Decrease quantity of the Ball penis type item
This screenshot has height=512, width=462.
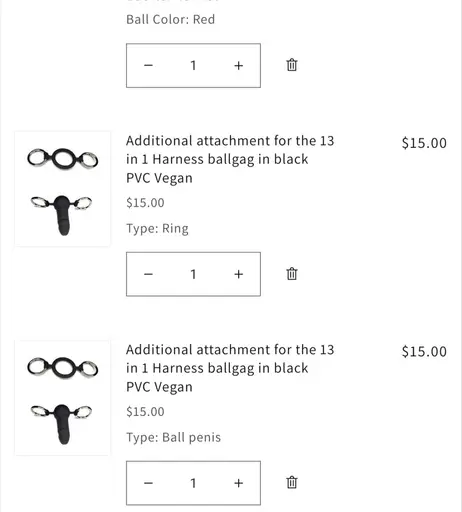pos(148,483)
